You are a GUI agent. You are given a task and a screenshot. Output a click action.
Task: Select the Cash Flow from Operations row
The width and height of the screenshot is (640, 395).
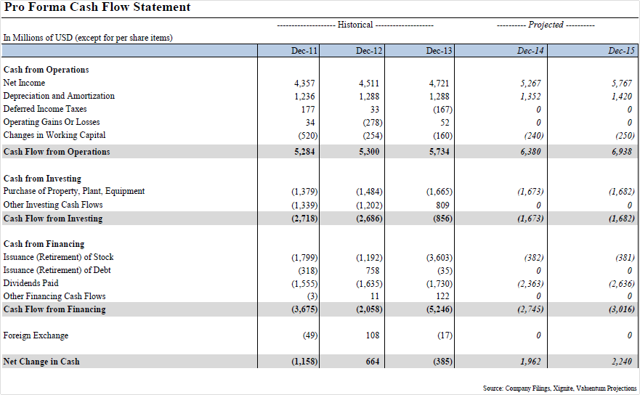[x=320, y=151]
